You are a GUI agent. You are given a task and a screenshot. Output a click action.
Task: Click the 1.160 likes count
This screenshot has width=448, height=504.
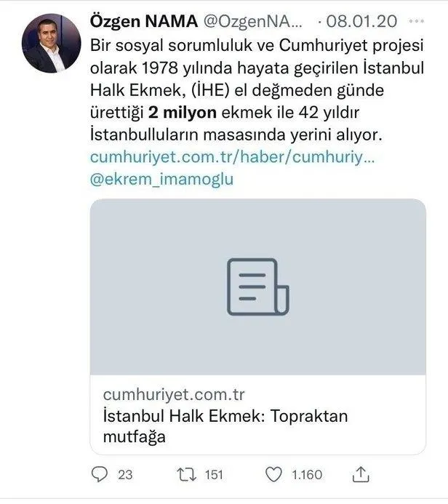tap(306, 475)
